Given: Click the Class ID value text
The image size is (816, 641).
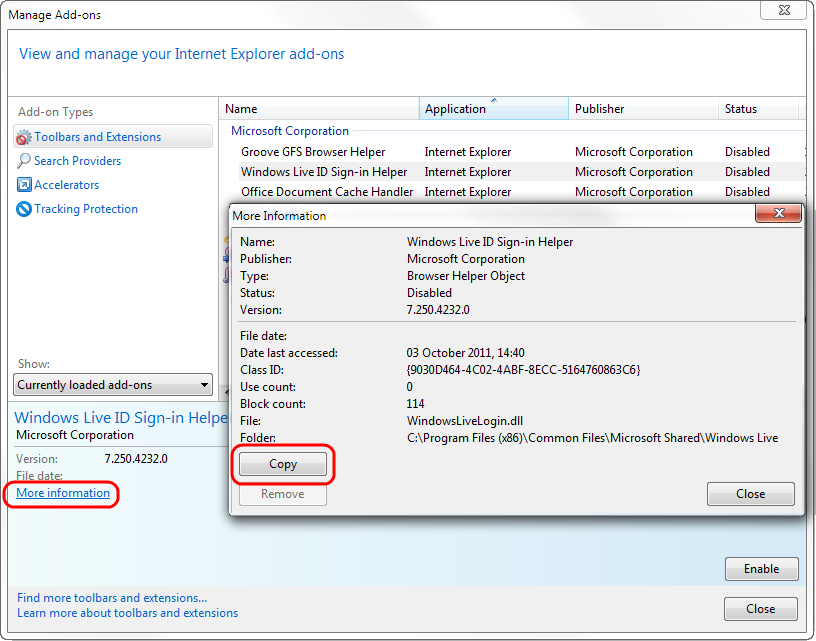Looking at the screenshot, I should pyautogui.click(x=523, y=370).
